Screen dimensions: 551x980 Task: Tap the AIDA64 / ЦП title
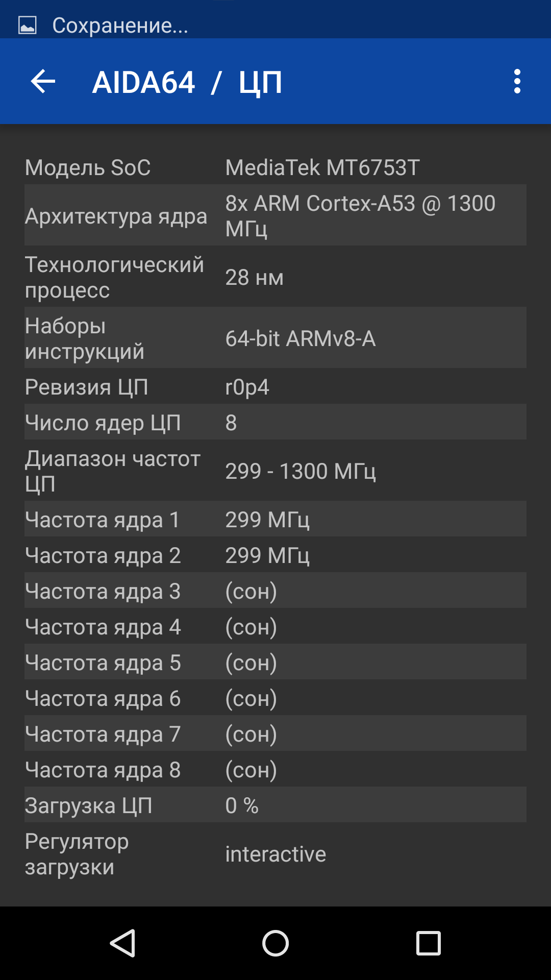[187, 83]
